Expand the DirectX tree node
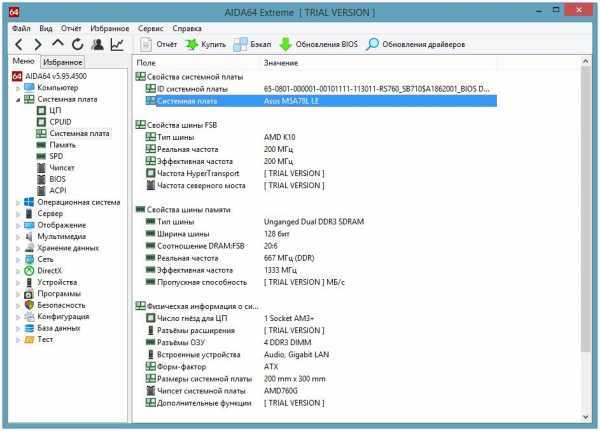The width and height of the screenshot is (600, 431). tap(18, 271)
